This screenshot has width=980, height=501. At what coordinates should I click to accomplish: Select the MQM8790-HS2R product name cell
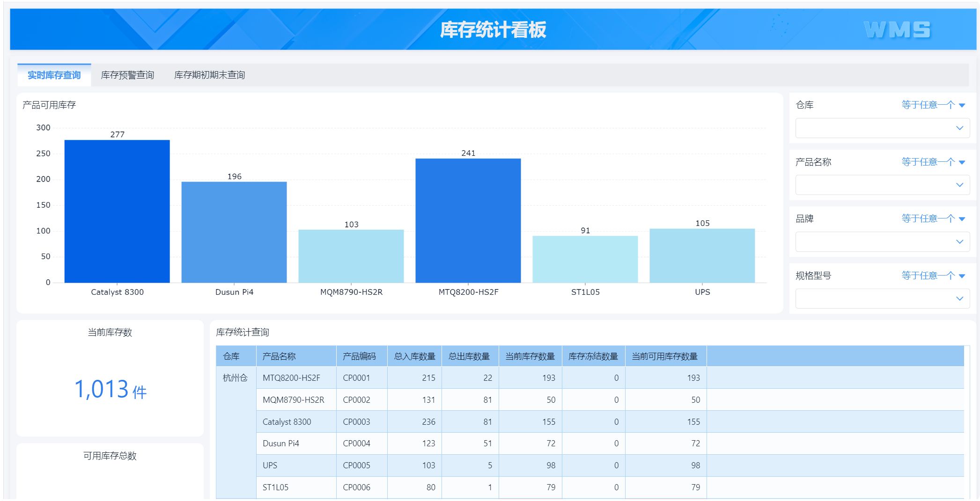coord(296,399)
